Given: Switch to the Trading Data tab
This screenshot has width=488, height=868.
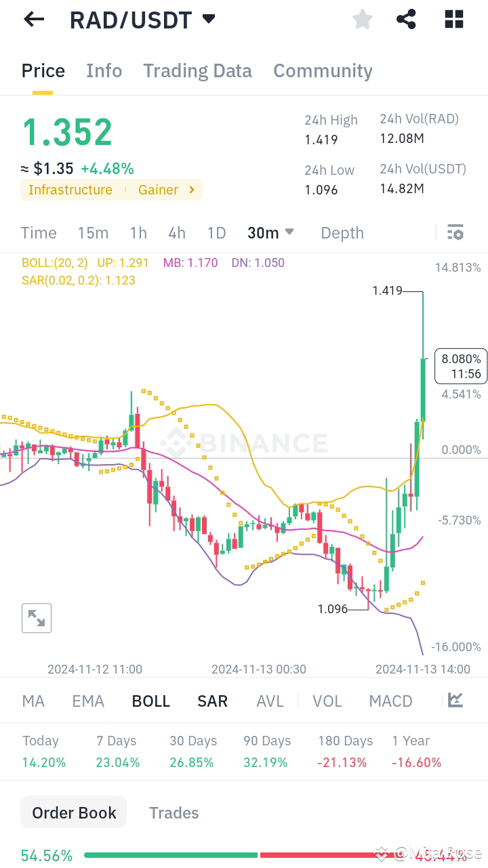Looking at the screenshot, I should pos(197,70).
